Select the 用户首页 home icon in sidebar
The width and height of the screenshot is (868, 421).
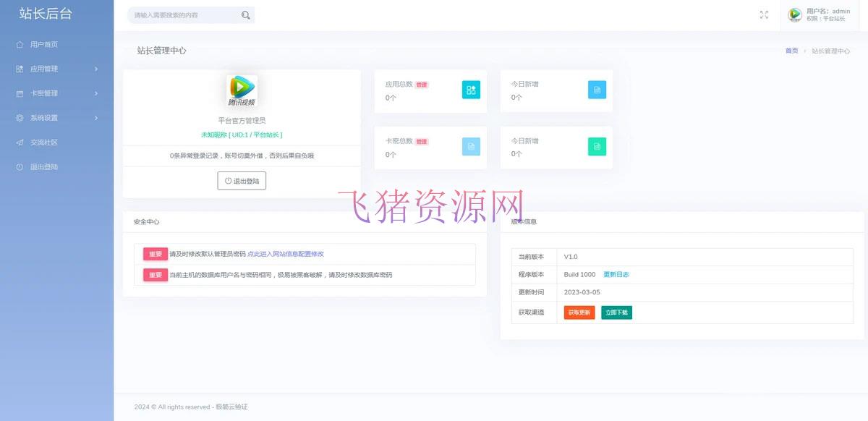20,44
